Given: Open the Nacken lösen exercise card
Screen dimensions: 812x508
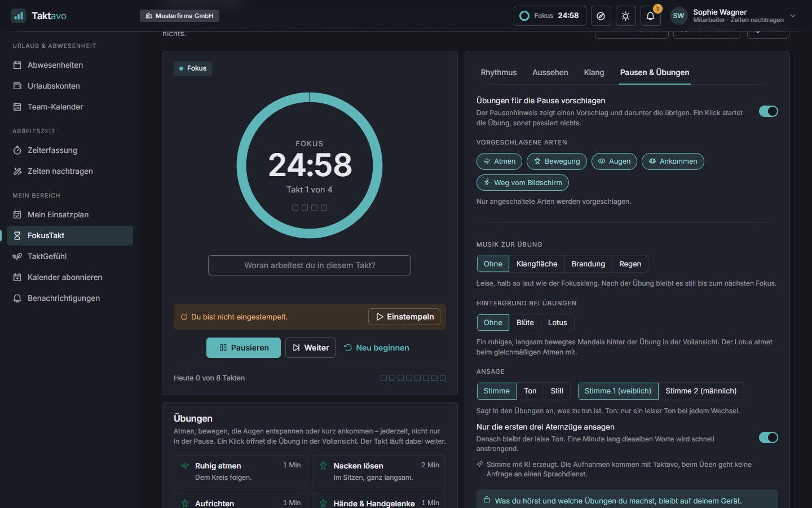Looking at the screenshot, I should [x=379, y=471].
